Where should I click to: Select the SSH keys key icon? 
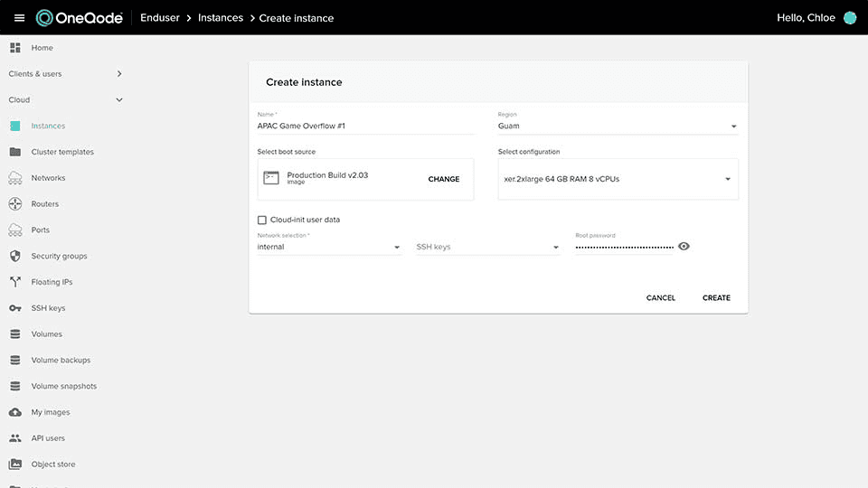pos(15,308)
